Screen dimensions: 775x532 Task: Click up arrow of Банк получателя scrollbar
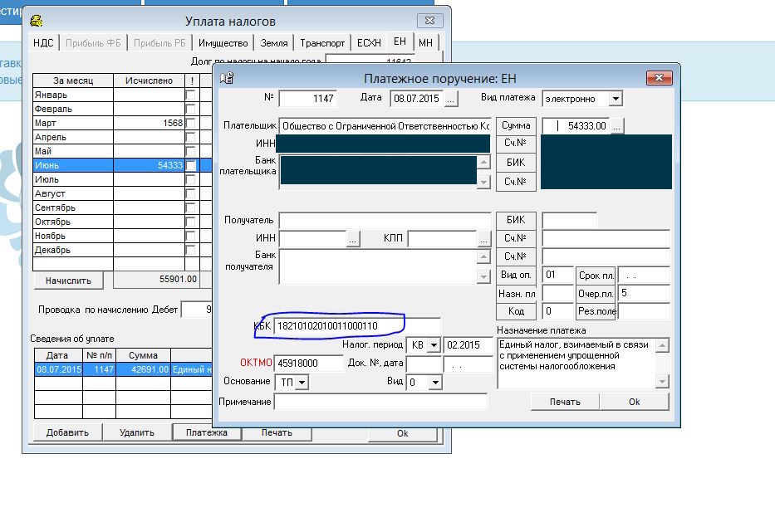pos(483,256)
